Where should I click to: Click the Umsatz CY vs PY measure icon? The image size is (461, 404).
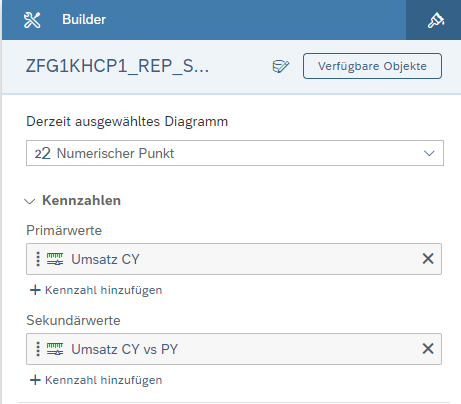click(55, 349)
